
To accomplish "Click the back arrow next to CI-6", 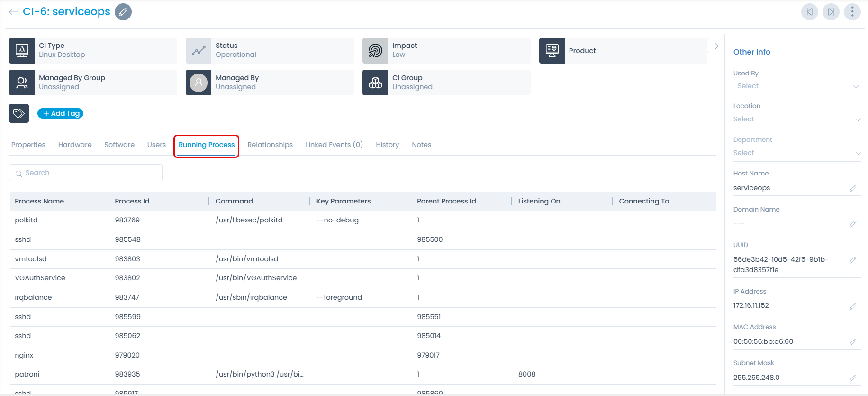I will click(13, 12).
